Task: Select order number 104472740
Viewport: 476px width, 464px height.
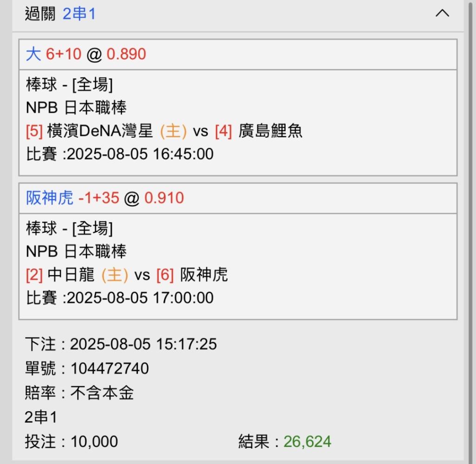Action: 110,368
